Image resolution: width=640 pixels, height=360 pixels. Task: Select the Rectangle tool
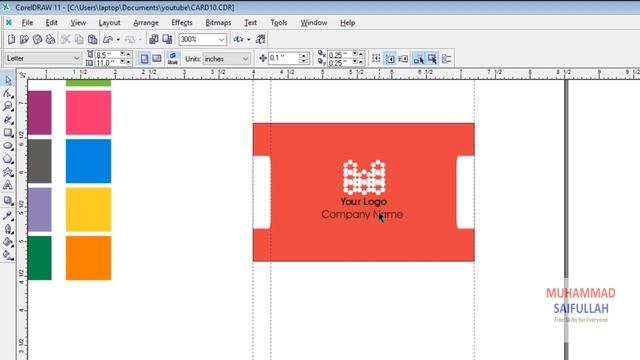tap(8, 133)
